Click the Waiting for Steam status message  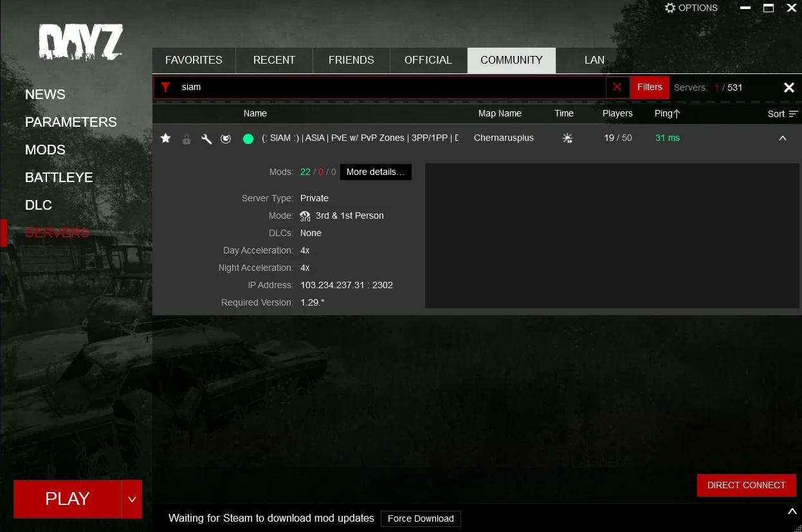[x=271, y=518]
